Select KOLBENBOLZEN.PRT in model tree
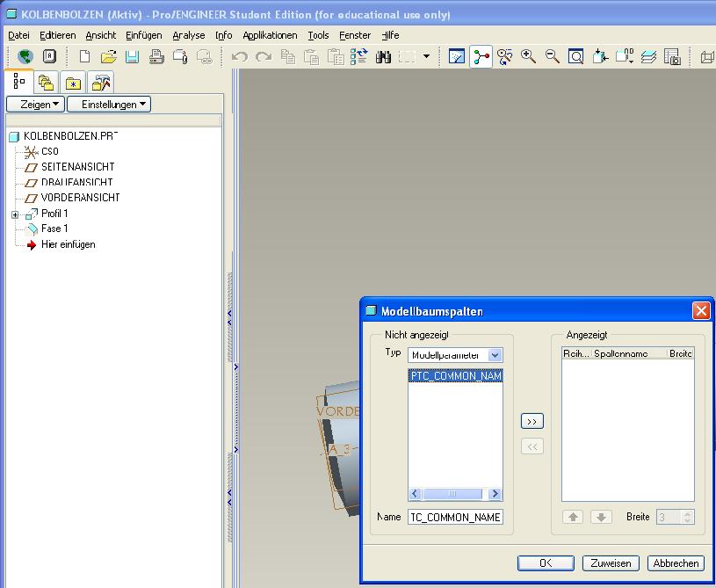 pos(70,136)
